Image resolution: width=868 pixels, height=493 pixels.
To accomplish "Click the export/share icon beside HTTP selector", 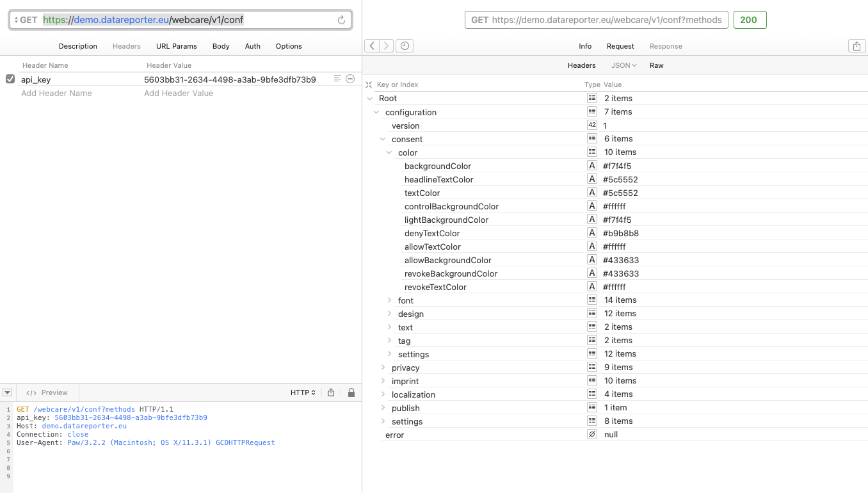I will pyautogui.click(x=331, y=392).
